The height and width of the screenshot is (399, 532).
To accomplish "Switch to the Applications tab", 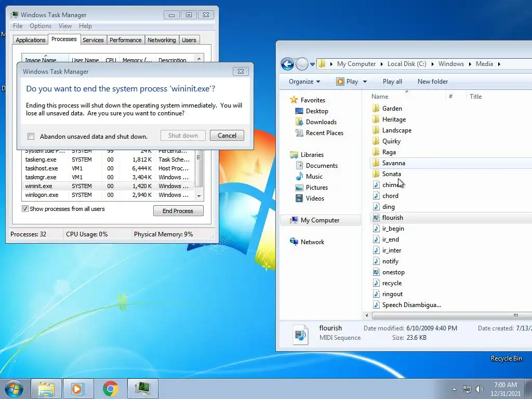I will point(31,40).
